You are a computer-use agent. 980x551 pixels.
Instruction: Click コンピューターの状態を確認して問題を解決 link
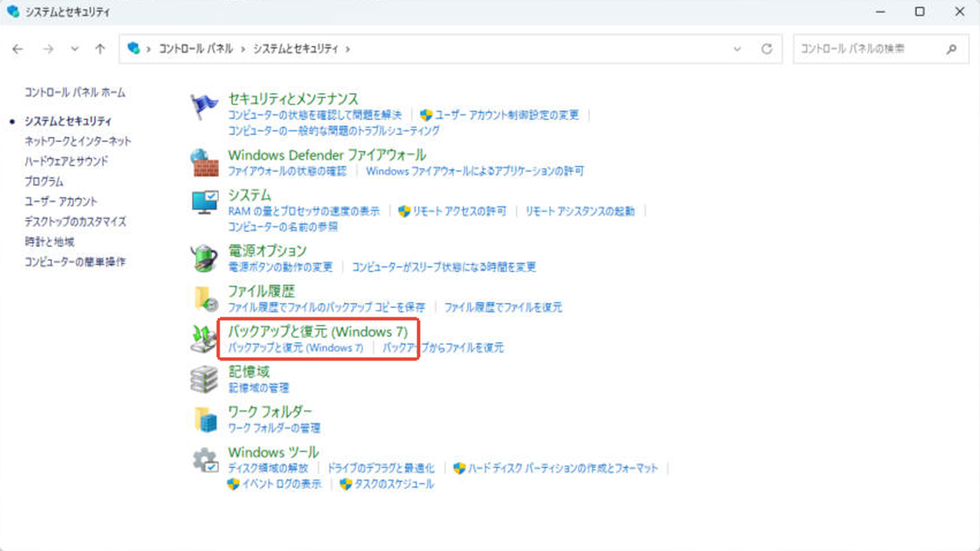315,115
